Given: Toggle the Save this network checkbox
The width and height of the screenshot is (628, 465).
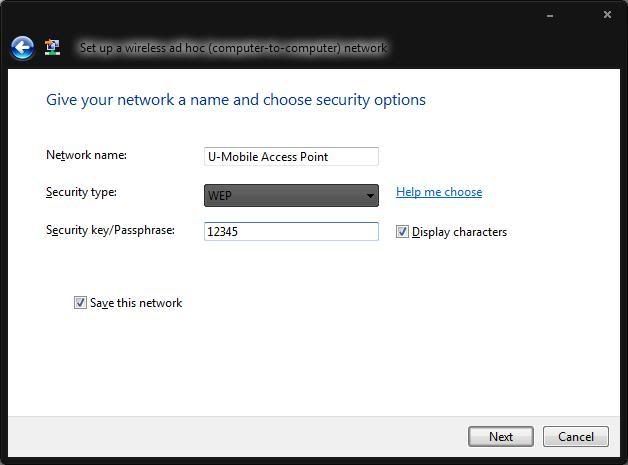Looking at the screenshot, I should pyautogui.click(x=80, y=303).
